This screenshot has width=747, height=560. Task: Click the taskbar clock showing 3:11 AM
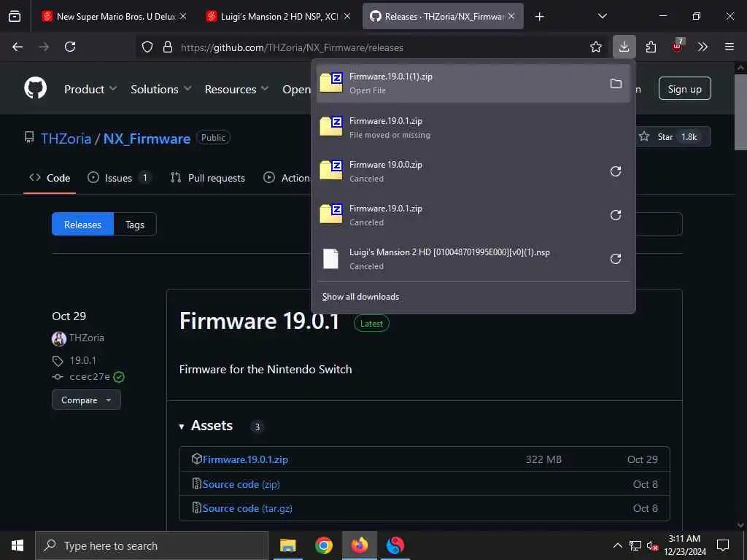[x=684, y=545]
